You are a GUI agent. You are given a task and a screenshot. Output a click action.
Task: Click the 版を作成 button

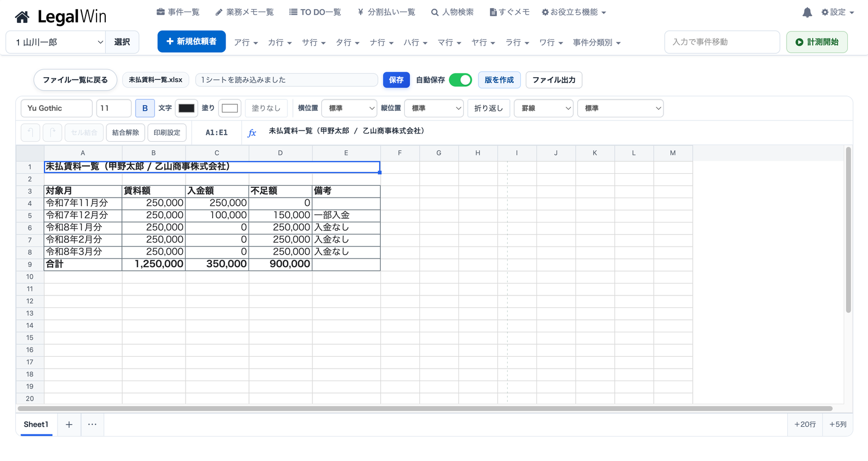(x=499, y=80)
